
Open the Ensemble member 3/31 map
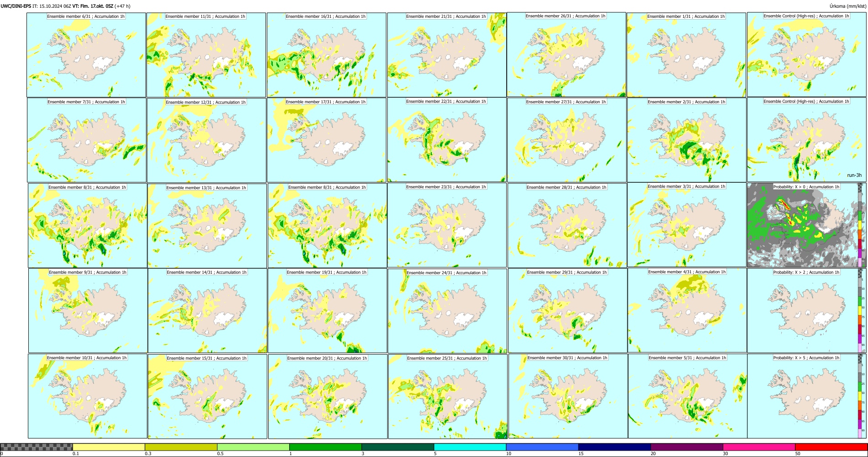pos(687,225)
